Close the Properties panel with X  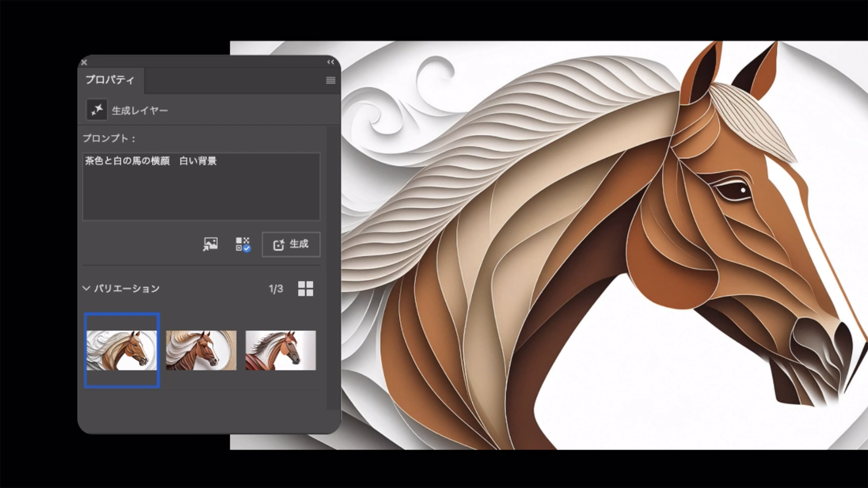pos(84,62)
